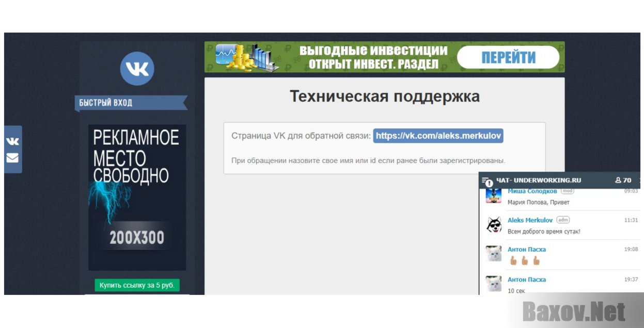Open Антон Пасха name above thumbs-up message
Image resolution: width=644 pixels, height=328 pixels.
coord(526,250)
